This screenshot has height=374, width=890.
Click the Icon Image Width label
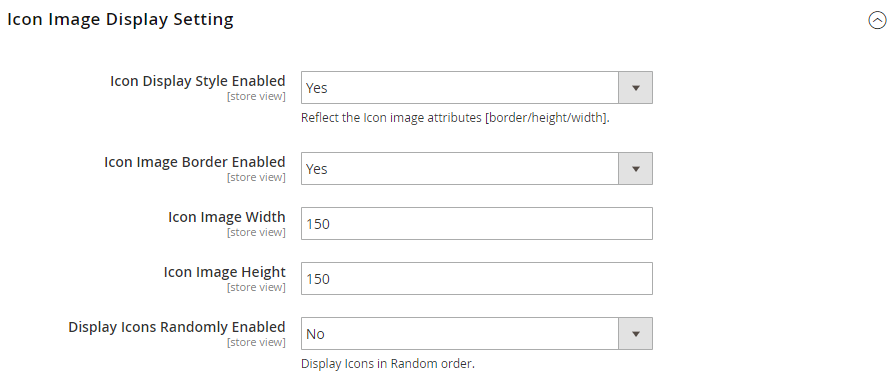226,217
